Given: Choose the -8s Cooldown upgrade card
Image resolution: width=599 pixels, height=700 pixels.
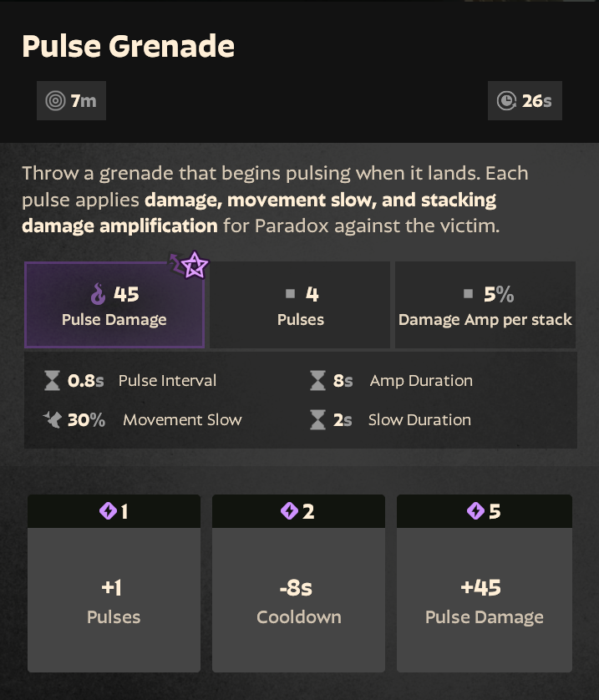Looking at the screenshot, I should click(298, 600).
